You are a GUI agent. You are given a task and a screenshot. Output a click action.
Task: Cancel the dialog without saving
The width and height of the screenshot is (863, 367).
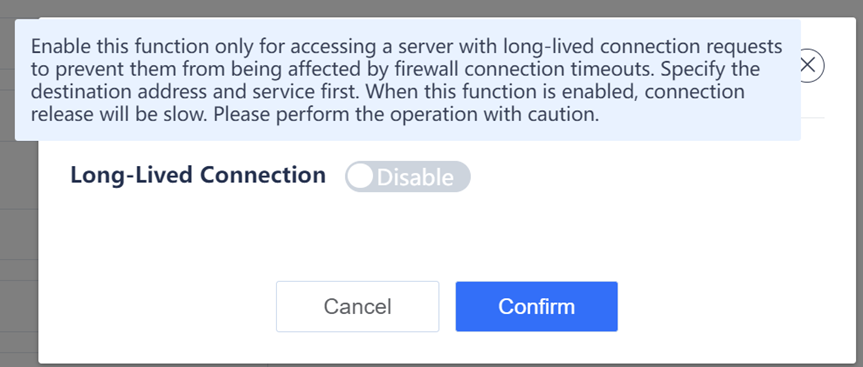point(358,306)
